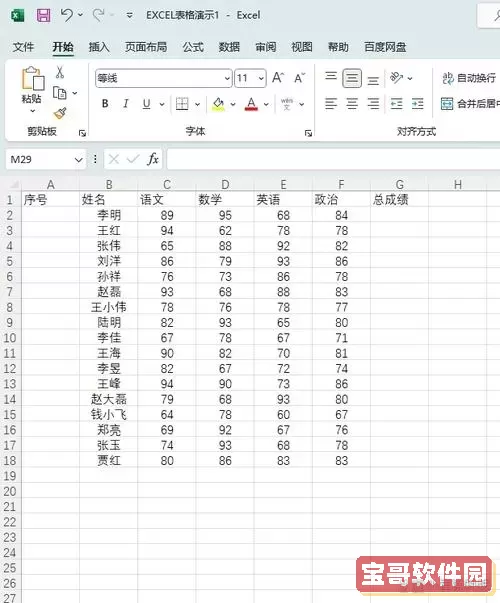Click cell containing 钱小飞
The width and height of the screenshot is (500, 603).
click(108, 414)
